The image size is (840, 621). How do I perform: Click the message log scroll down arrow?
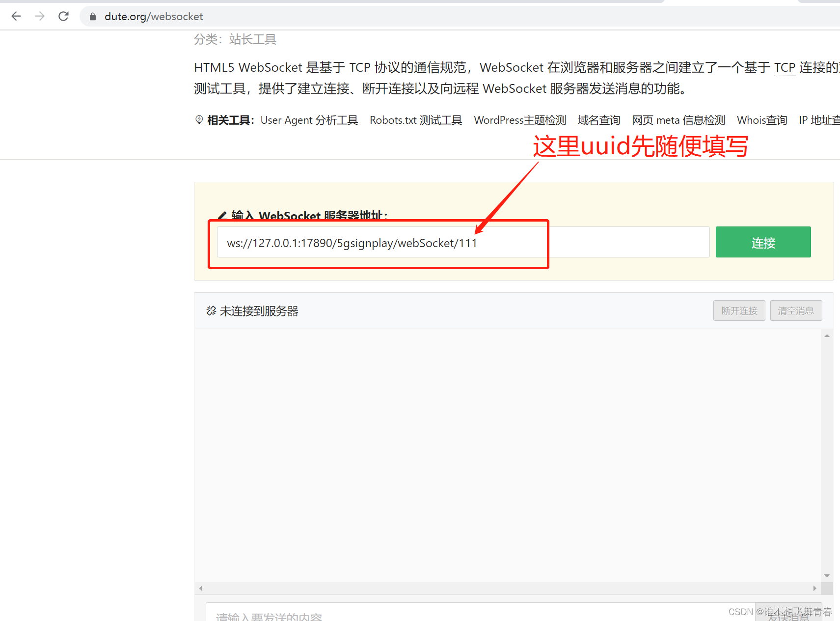coord(827,576)
